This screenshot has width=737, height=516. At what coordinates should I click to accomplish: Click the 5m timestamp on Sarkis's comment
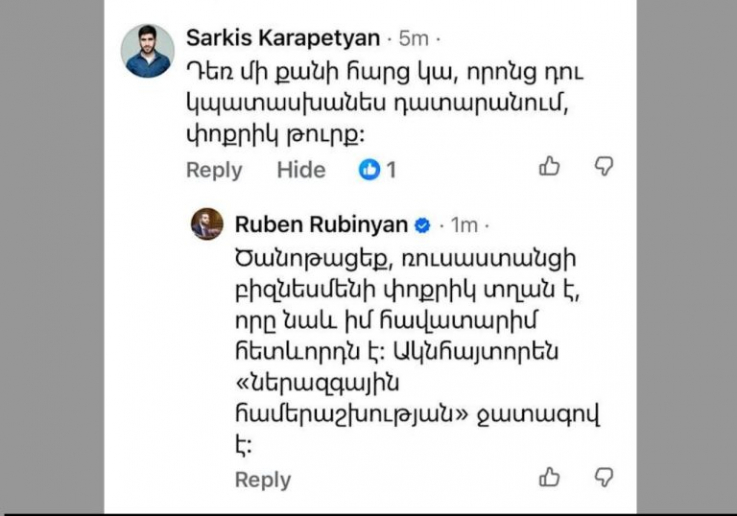pos(413,39)
